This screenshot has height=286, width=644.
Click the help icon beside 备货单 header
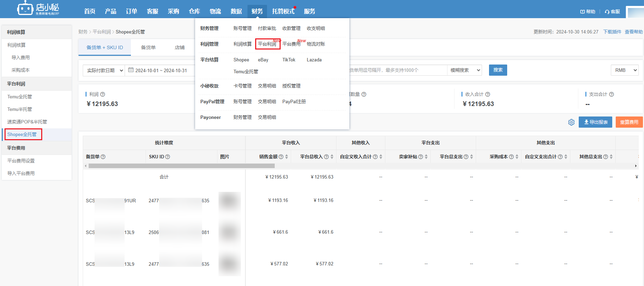point(103,157)
